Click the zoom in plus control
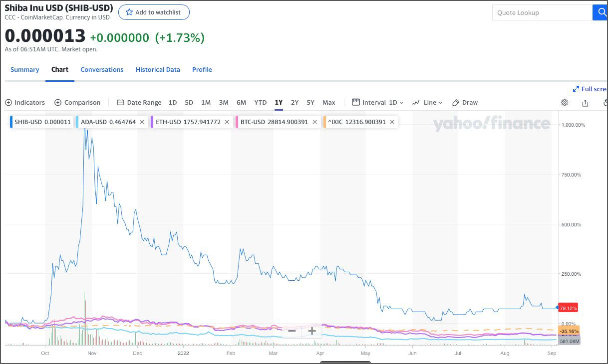608x364 pixels. point(311,331)
